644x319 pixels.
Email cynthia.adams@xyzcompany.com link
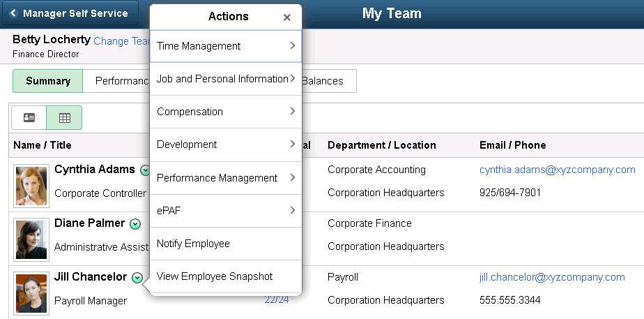coord(557,170)
